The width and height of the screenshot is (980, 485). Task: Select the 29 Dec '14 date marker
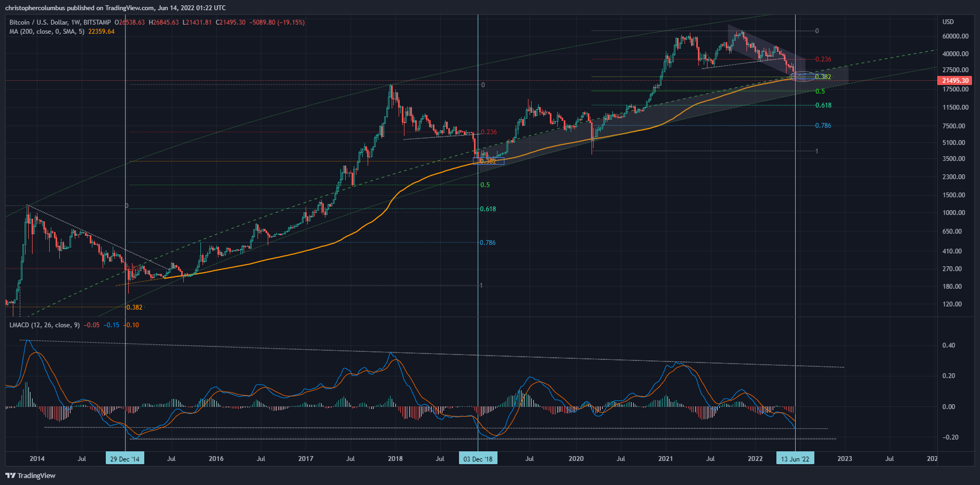click(125, 459)
